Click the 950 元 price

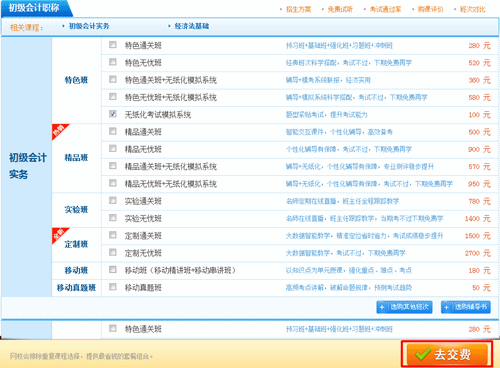tap(480, 184)
